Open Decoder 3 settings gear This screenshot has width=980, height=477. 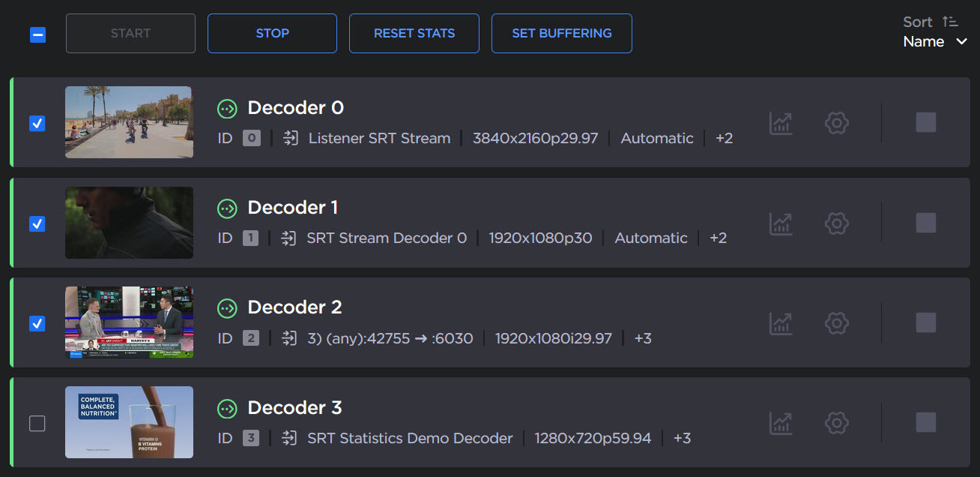point(836,423)
